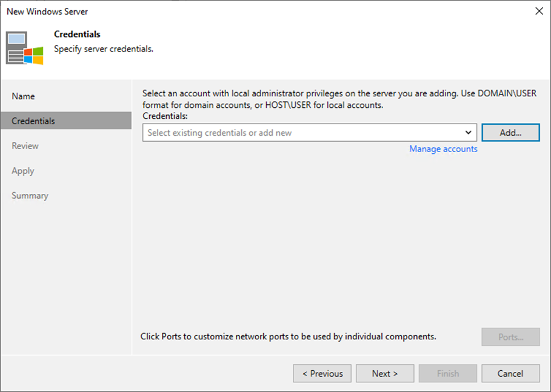
Task: Proceed with the Next > button
Action: coord(385,373)
